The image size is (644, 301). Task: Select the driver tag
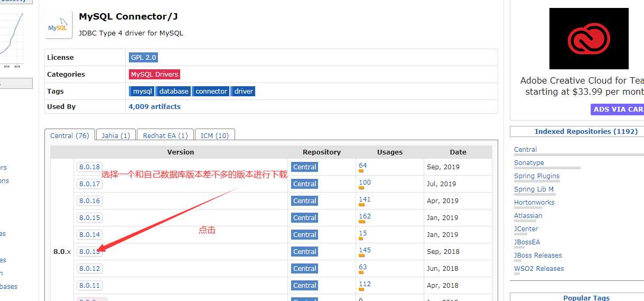tap(244, 91)
